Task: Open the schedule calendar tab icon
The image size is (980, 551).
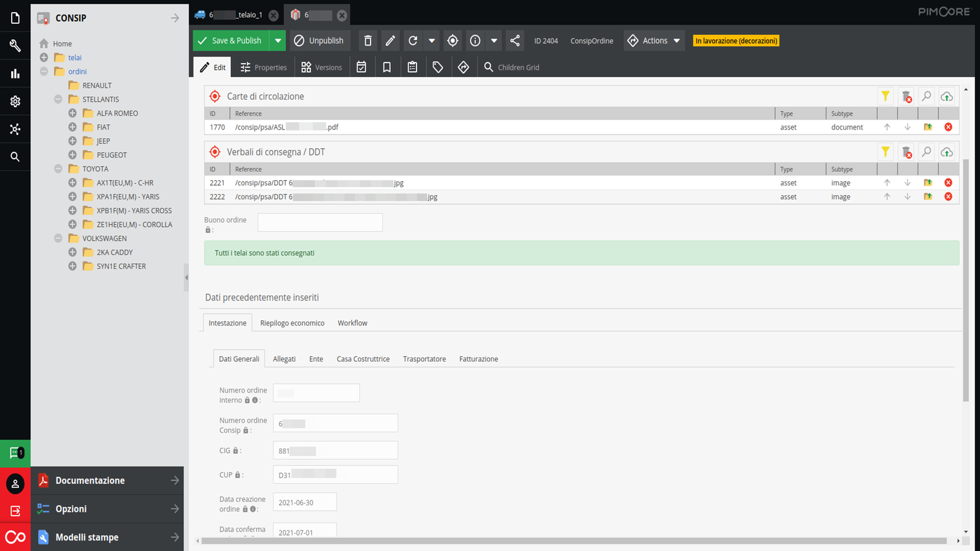Action: (361, 67)
